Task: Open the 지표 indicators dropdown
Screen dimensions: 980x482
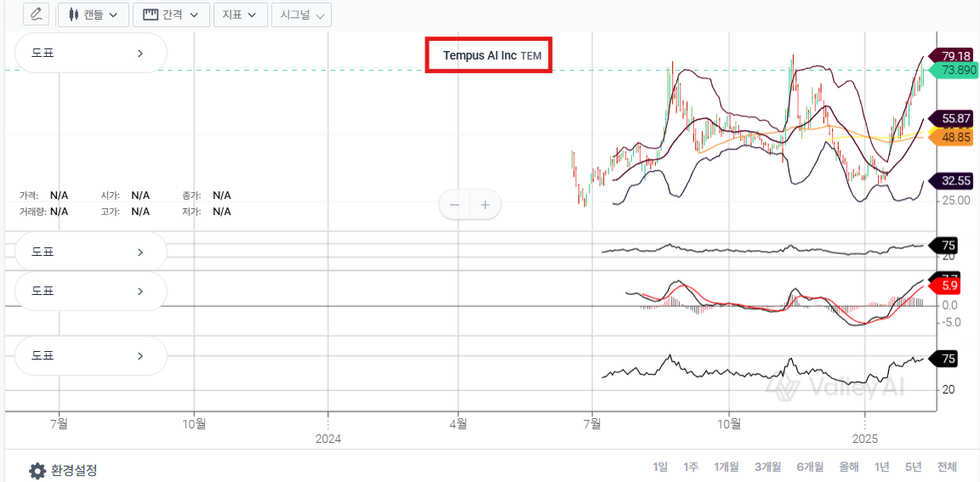Action: 241,14
